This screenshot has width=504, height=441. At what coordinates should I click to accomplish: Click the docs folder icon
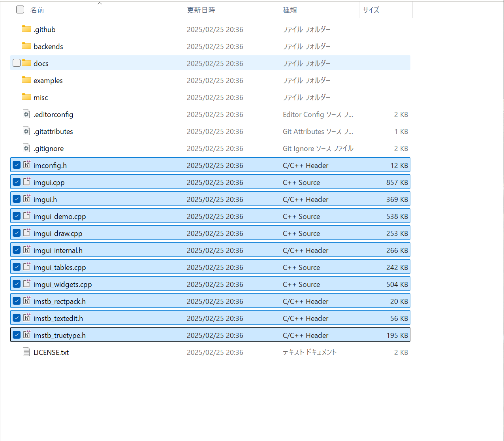click(26, 63)
